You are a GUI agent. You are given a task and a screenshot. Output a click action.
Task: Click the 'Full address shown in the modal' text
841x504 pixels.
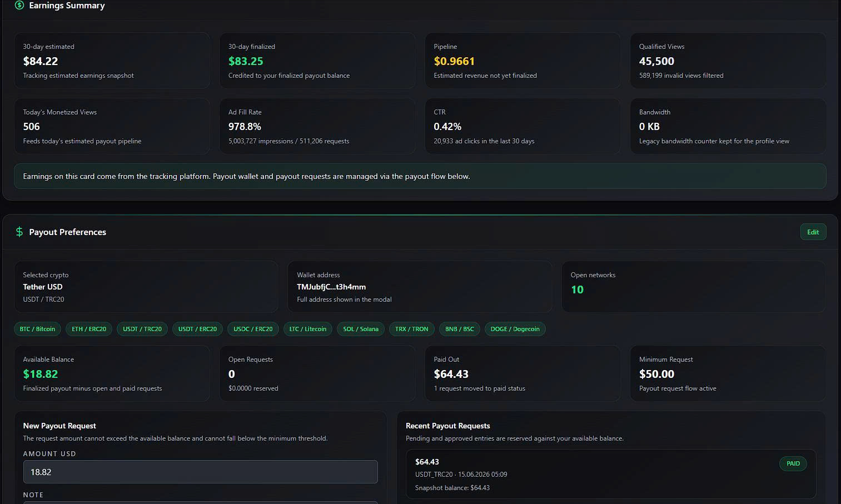tap(344, 300)
